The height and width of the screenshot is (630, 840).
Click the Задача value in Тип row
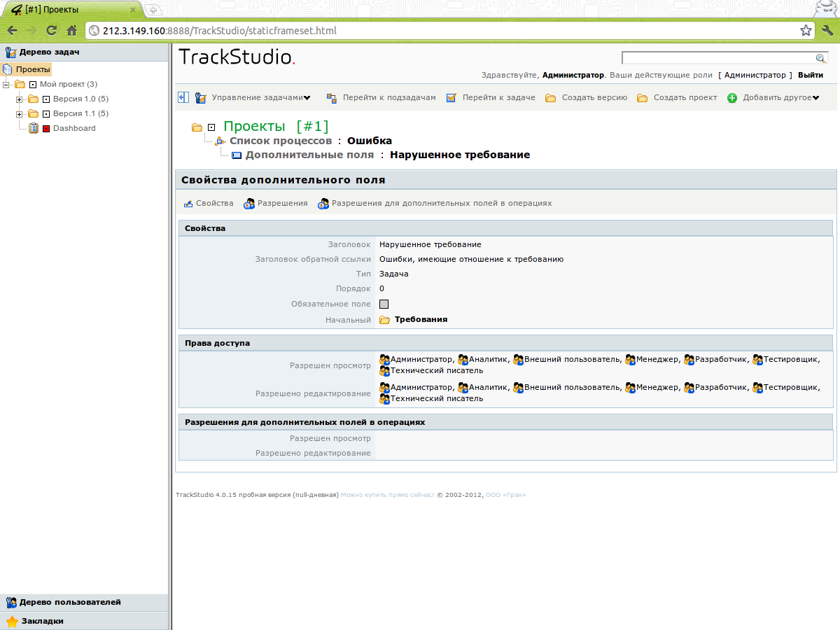(394, 274)
